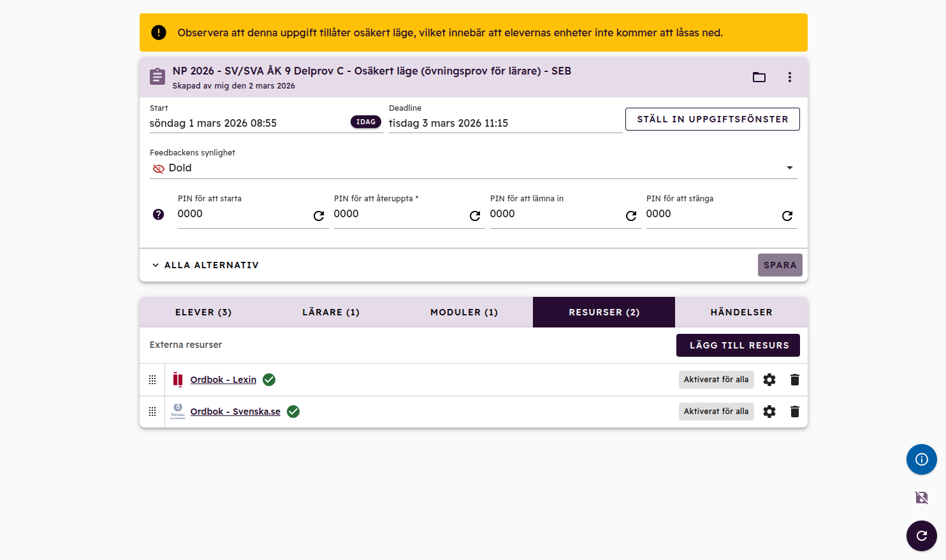Open the three-dot more options menu
The width and height of the screenshot is (946, 560).
point(789,77)
